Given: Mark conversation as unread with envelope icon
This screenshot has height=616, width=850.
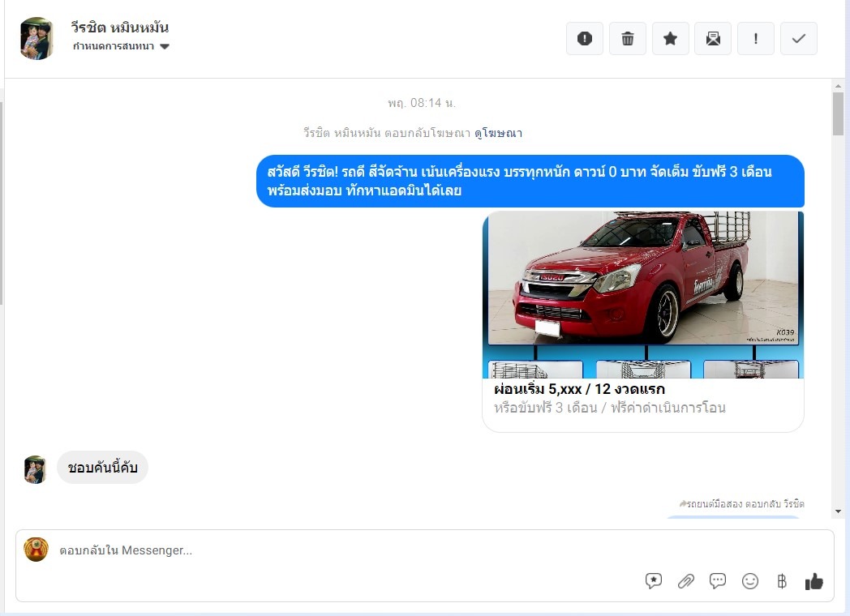Looking at the screenshot, I should pyautogui.click(x=713, y=39).
